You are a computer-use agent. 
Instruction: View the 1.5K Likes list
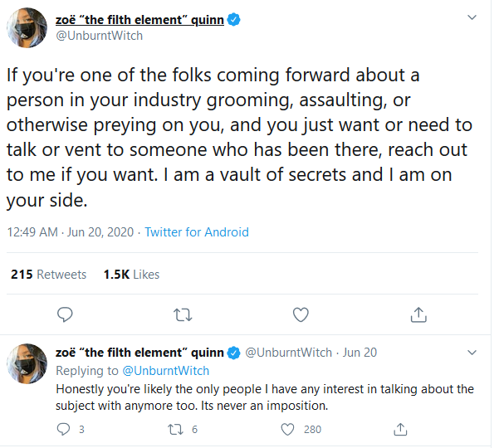coord(131,275)
